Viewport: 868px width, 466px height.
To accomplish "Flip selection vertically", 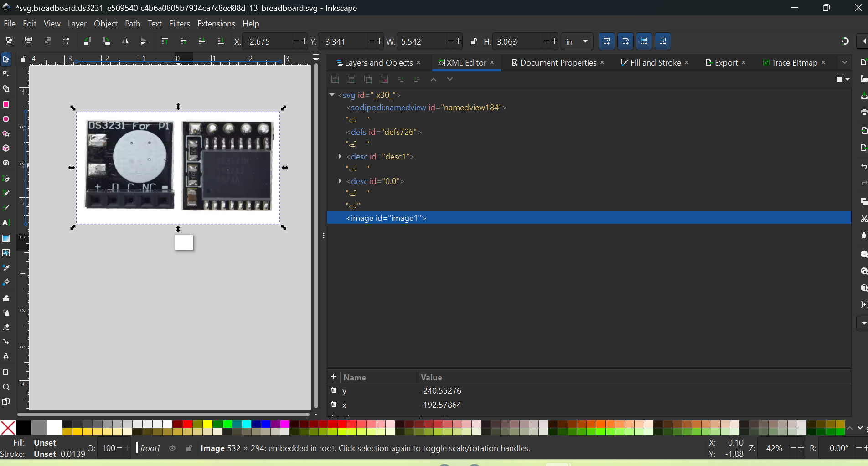I will 144,41.
